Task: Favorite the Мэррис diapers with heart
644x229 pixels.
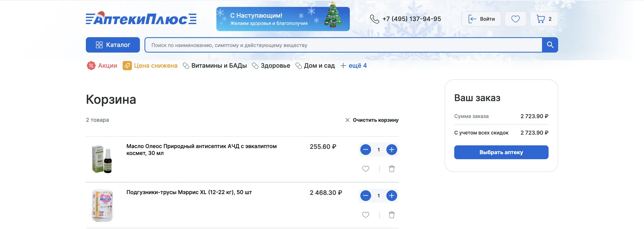Action: [x=365, y=215]
